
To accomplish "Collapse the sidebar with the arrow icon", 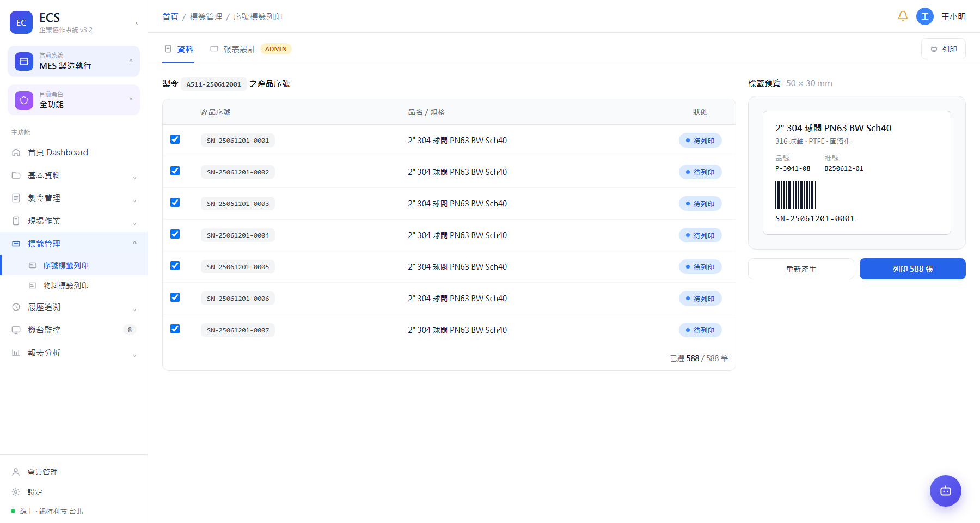I will coord(136,23).
